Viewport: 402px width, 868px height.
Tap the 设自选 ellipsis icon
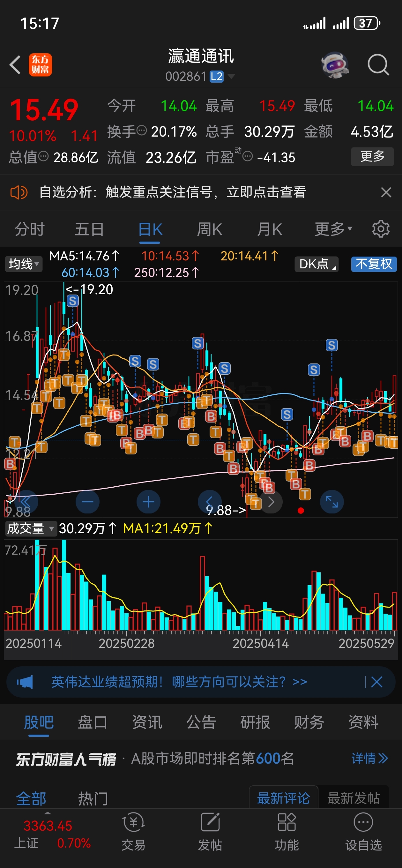(363, 822)
